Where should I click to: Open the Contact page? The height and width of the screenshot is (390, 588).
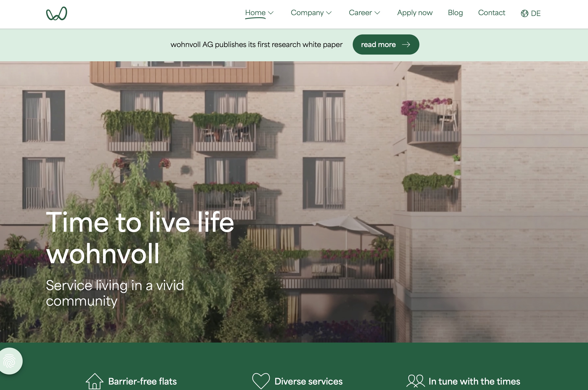tap(492, 13)
